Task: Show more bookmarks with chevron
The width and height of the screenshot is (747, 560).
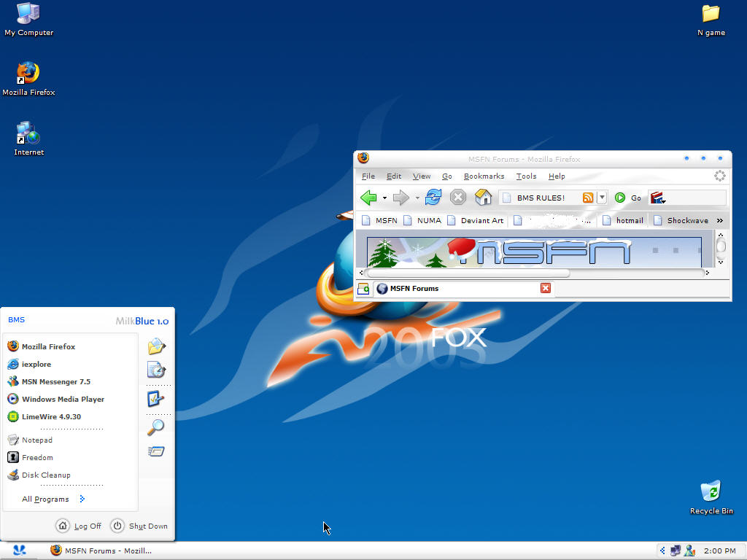Action: (720, 220)
